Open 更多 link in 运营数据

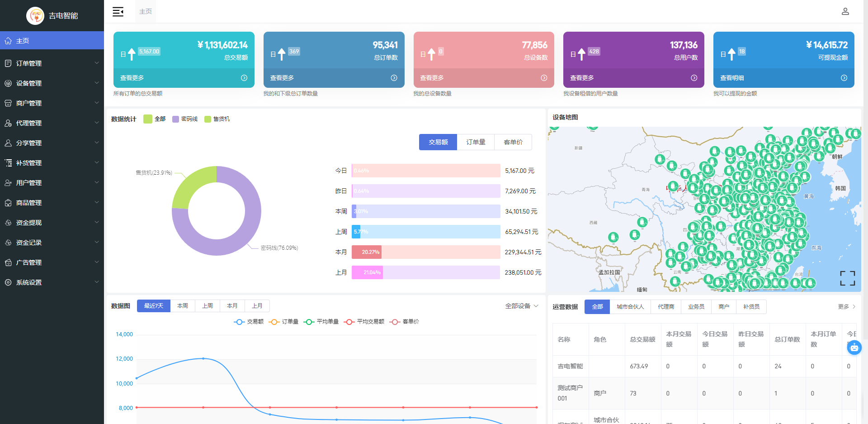[x=847, y=306]
